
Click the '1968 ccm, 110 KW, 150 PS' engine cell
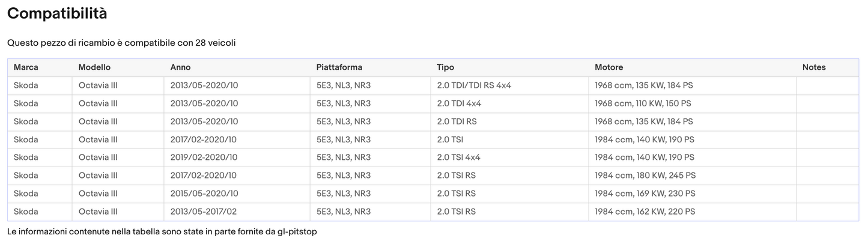tap(643, 103)
